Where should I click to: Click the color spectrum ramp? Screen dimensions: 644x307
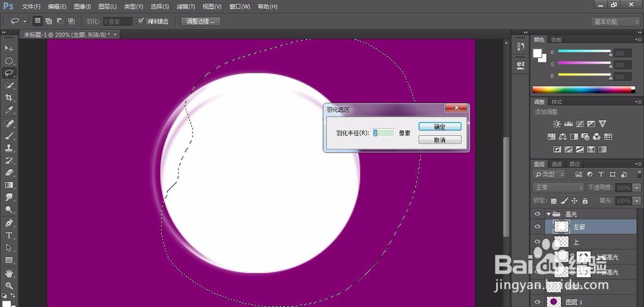pyautogui.click(x=583, y=90)
